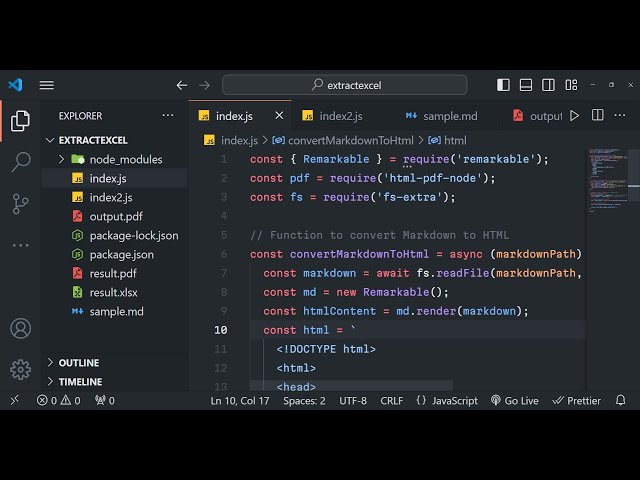Screen dimensions: 640x480
Task: Run code with the play button
Action: (x=574, y=116)
